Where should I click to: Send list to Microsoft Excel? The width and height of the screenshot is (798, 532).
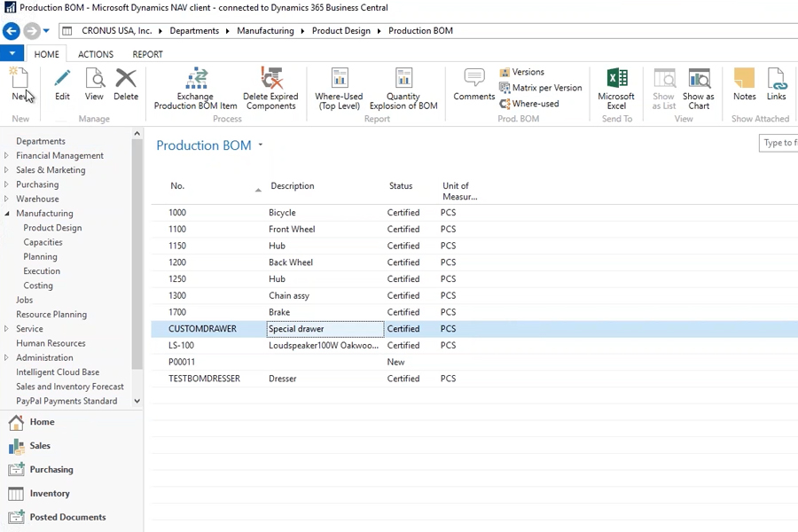[616, 88]
